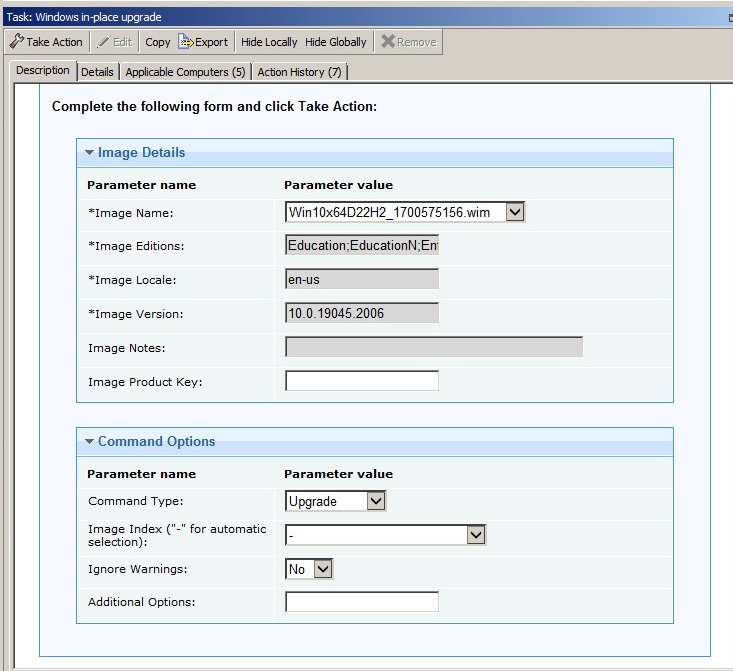Click the '*Image Version:' label

(x=136, y=314)
